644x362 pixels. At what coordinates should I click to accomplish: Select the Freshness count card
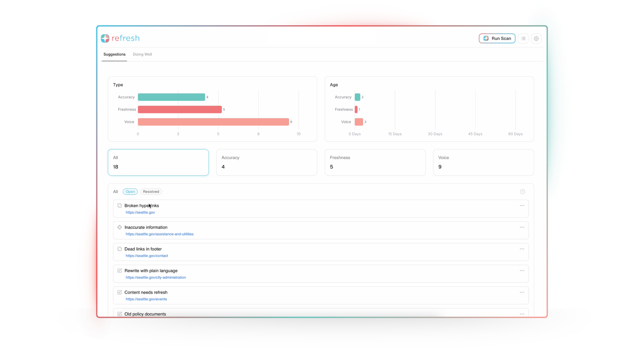[375, 162]
